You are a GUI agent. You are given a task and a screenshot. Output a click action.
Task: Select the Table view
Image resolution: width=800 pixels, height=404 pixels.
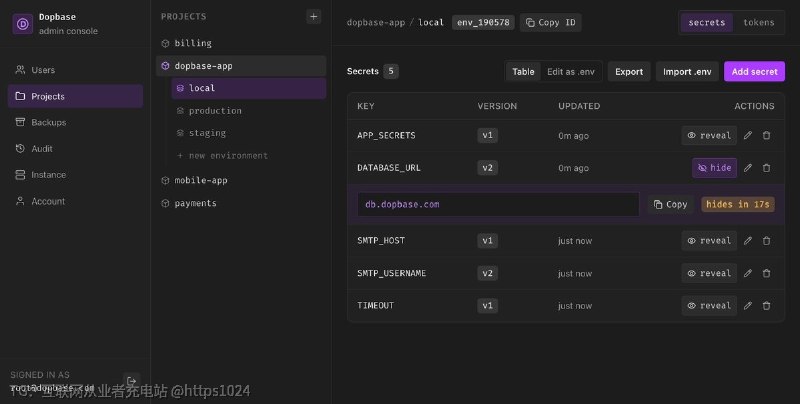point(523,72)
